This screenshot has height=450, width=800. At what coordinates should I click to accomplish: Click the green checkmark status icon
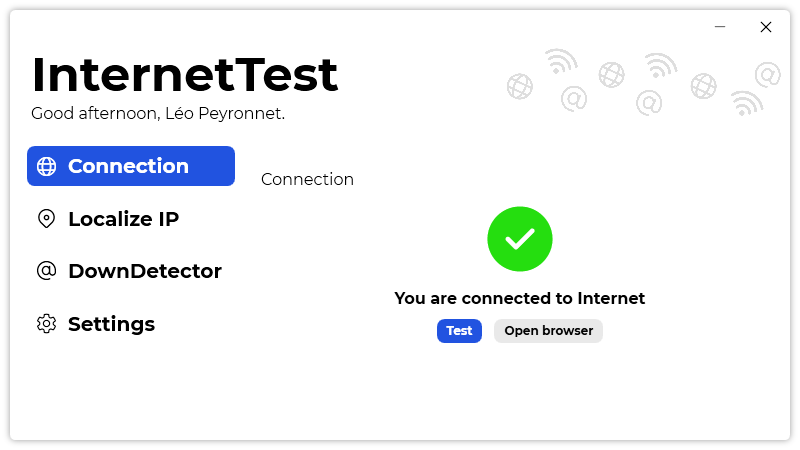pos(519,239)
